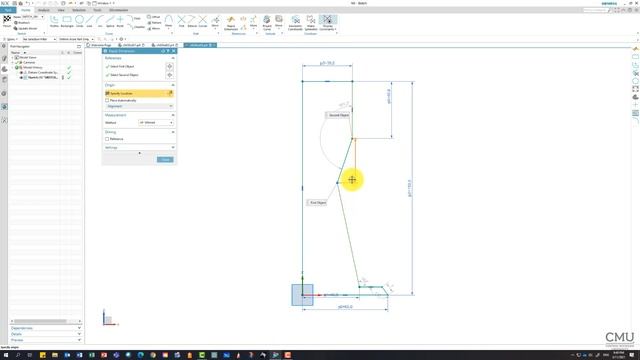Switch to the Tools ribbon tab
Screen dimensions: 640x360
(x=97, y=10)
